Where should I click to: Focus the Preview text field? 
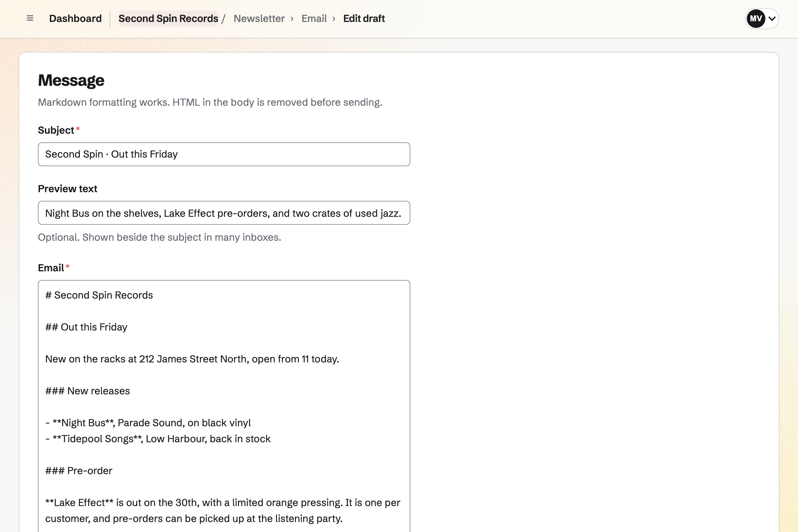pos(224,213)
